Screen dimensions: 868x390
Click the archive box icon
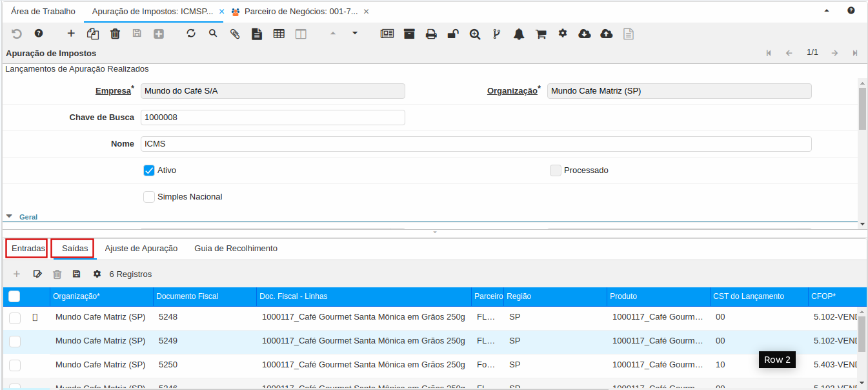point(409,34)
